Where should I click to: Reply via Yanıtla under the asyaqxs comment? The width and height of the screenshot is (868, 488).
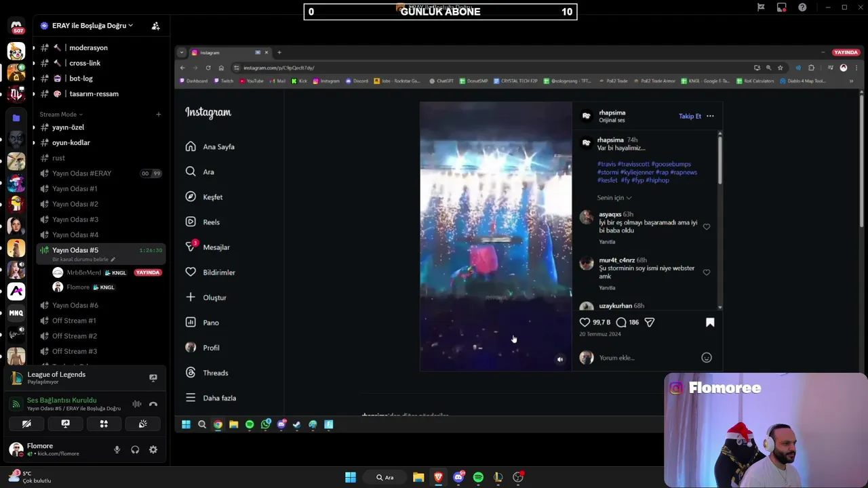[x=607, y=242]
